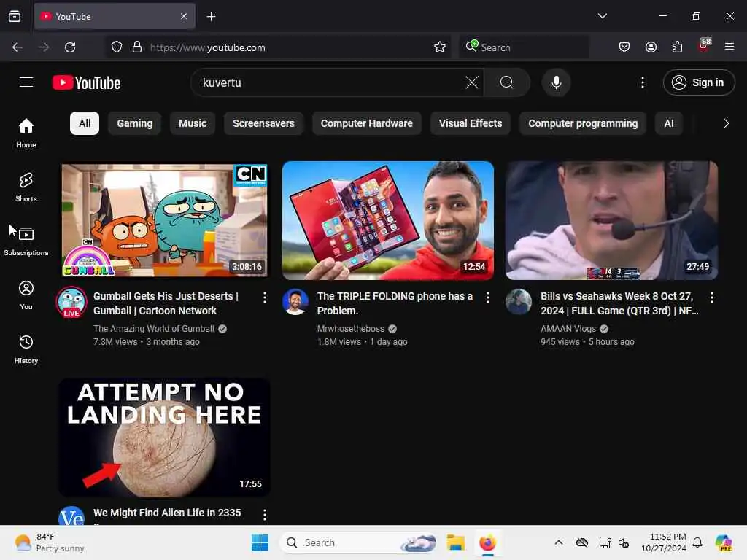Click the site padlock security icon
The height and width of the screenshot is (560, 747).
click(137, 47)
